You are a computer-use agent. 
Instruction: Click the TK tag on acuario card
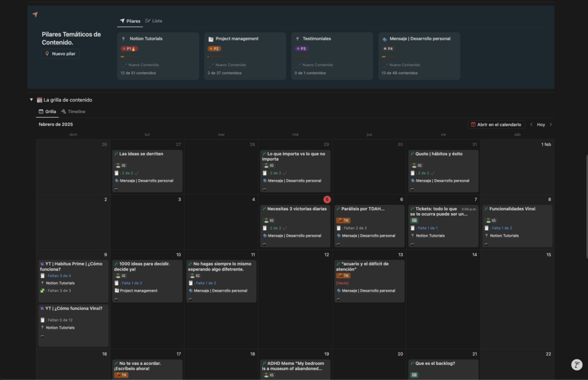(x=343, y=276)
